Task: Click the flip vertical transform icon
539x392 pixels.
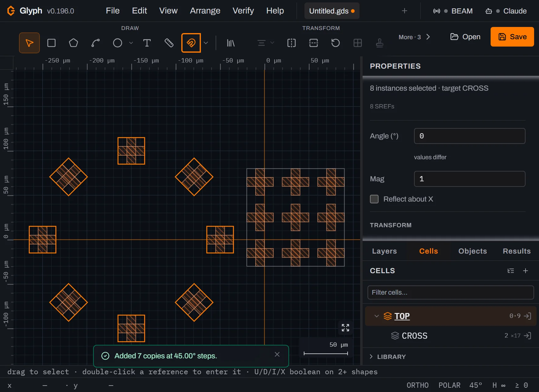Action: pos(314,43)
